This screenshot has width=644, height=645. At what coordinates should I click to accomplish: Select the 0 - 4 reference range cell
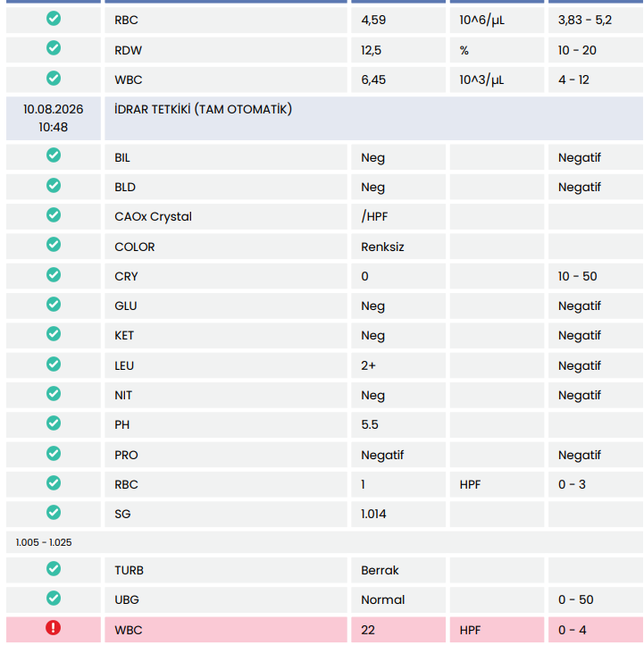(596, 630)
